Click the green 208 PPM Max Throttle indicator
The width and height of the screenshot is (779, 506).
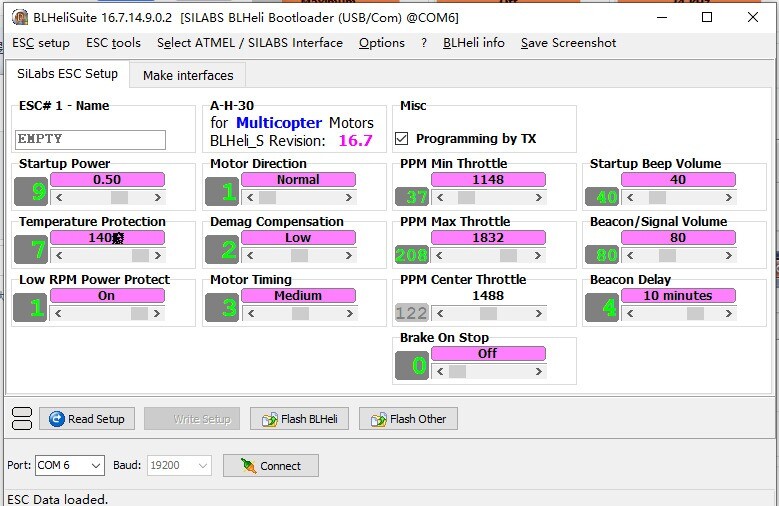[411, 255]
